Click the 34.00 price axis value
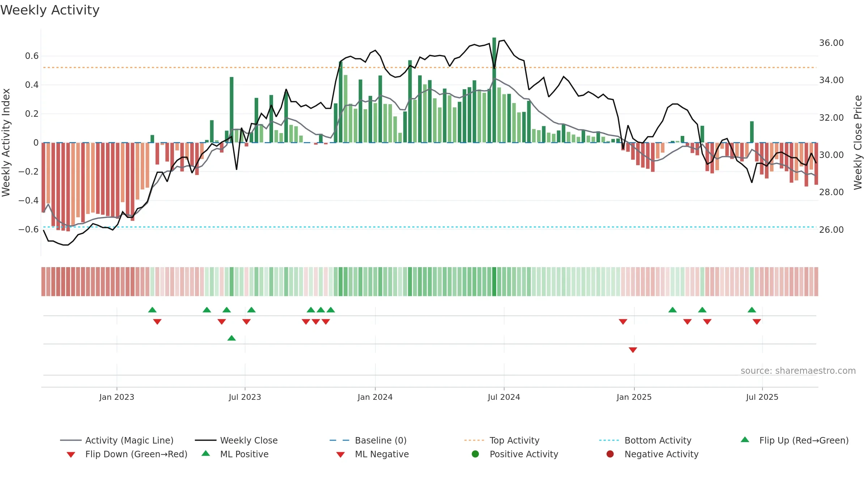The image size is (868, 488). 831,80
